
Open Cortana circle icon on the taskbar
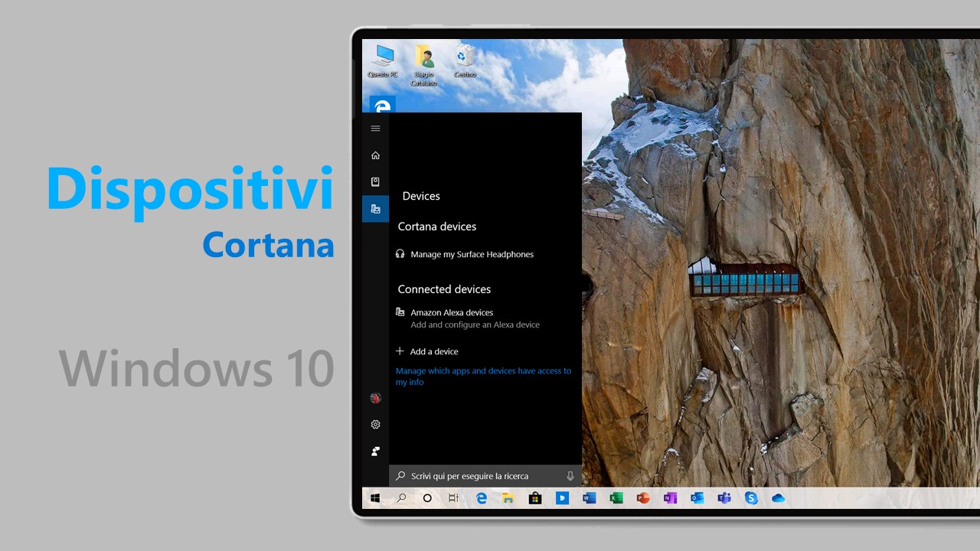point(427,498)
